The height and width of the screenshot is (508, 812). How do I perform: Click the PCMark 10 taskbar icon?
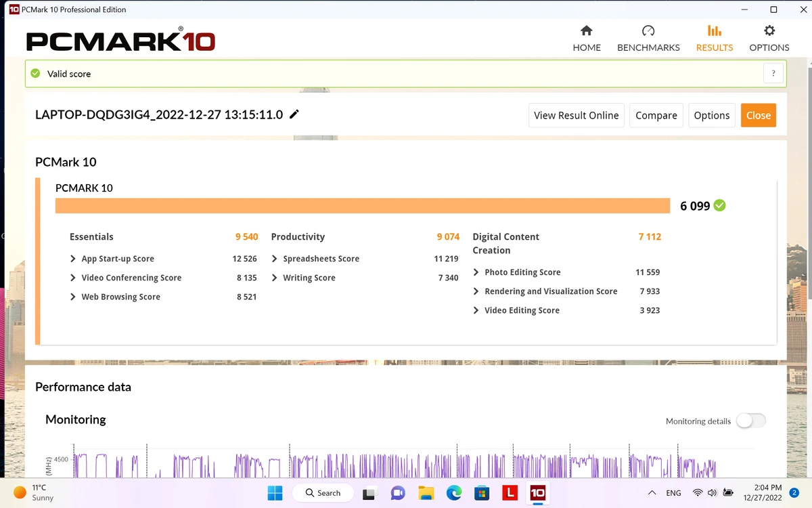click(x=537, y=492)
